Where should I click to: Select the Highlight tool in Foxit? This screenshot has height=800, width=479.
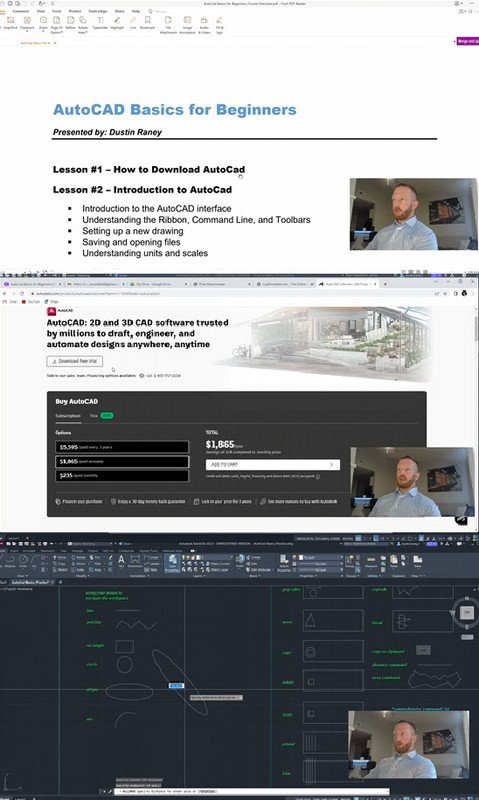117,23
